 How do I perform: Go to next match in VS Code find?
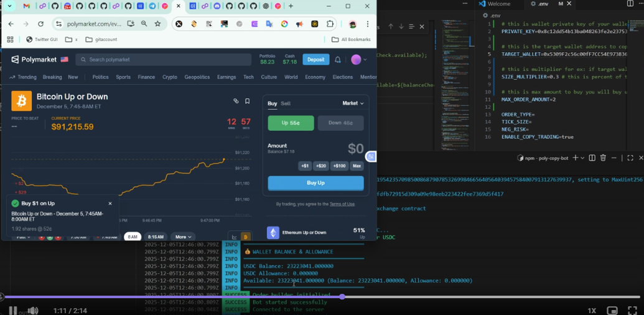click(401, 27)
